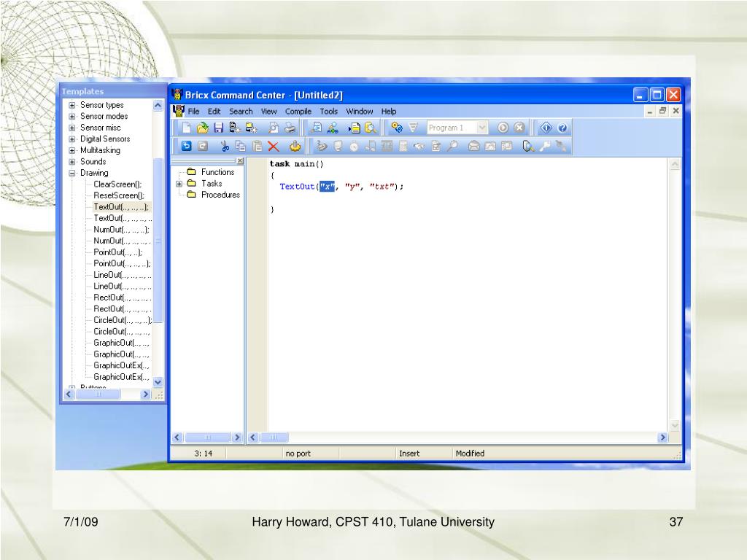Select the first NumOut template

pos(121,230)
